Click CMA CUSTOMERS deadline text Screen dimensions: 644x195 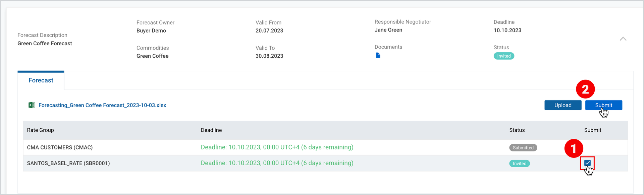pos(277,147)
